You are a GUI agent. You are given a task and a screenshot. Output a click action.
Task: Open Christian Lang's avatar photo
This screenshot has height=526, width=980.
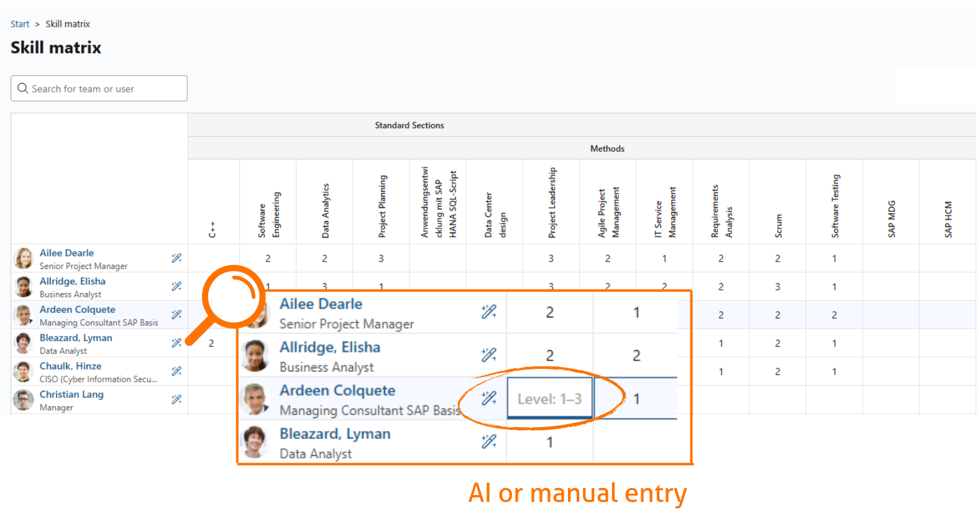click(x=24, y=400)
